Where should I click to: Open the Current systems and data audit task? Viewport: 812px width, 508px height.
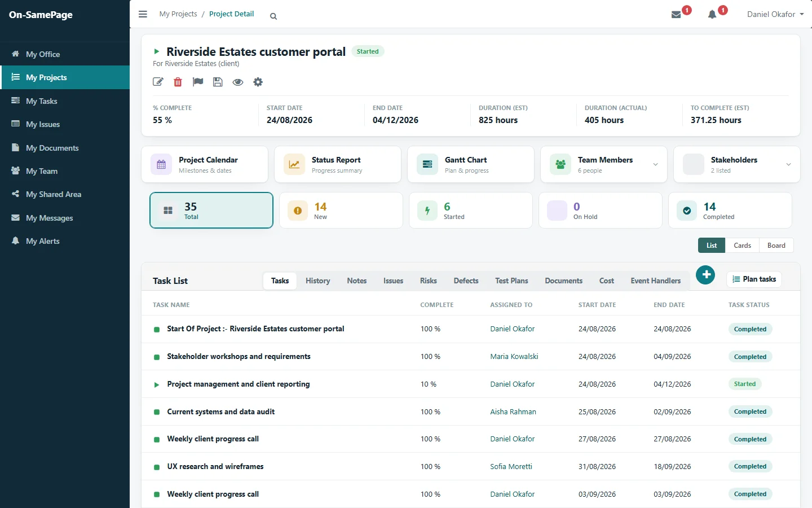pyautogui.click(x=221, y=412)
